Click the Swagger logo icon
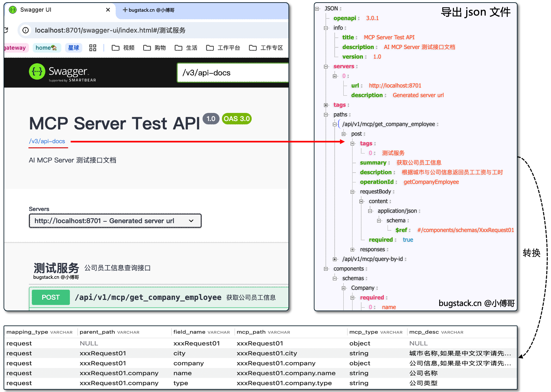Screen dimensions: 551x392 point(37,72)
